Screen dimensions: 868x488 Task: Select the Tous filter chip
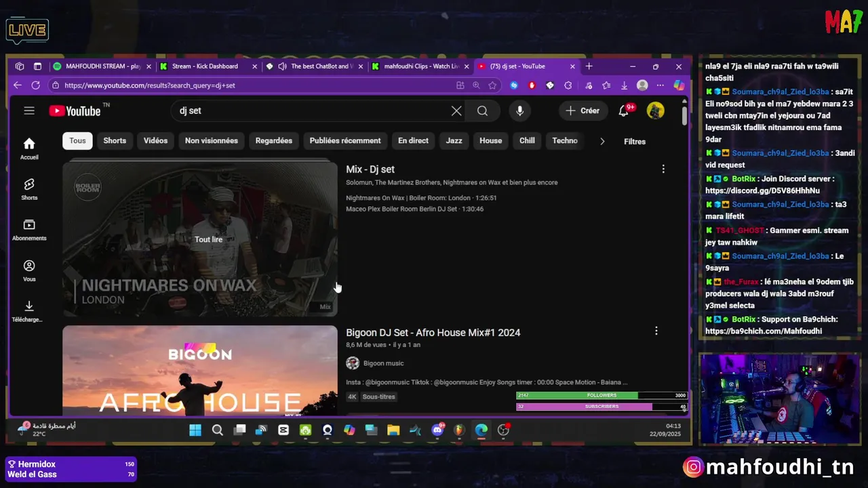[x=77, y=140]
